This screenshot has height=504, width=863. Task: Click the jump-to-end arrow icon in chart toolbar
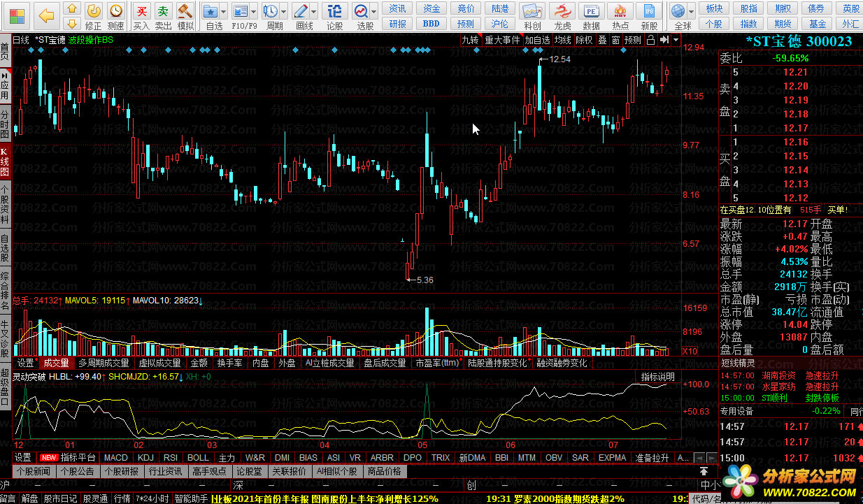665,40
